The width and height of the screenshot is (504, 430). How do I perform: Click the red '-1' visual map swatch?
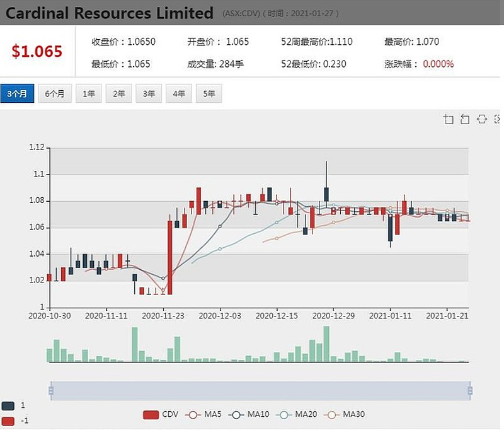pyautogui.click(x=8, y=421)
